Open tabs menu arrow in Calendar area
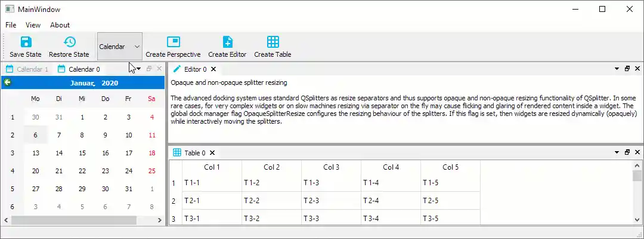The image size is (644, 239). (x=138, y=69)
